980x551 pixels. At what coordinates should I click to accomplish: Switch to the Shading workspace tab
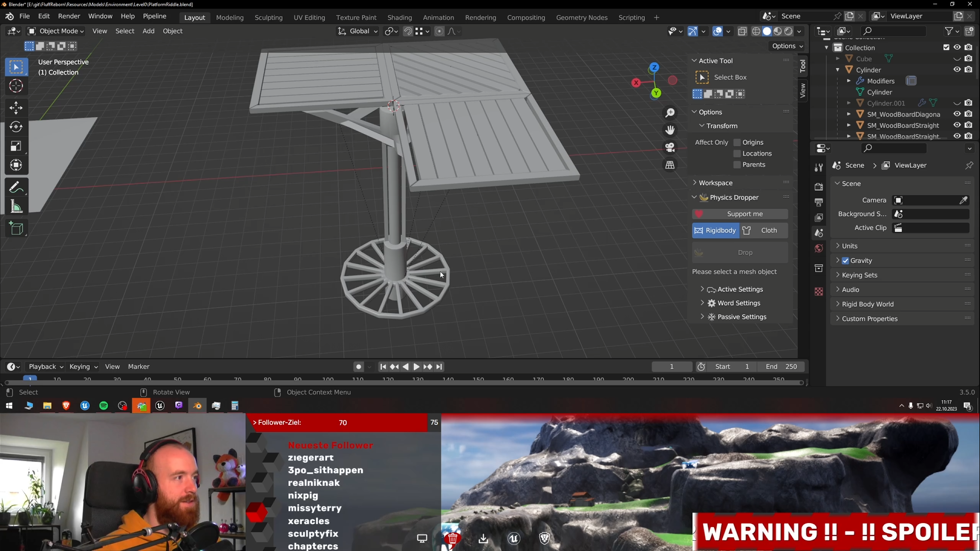tap(399, 17)
